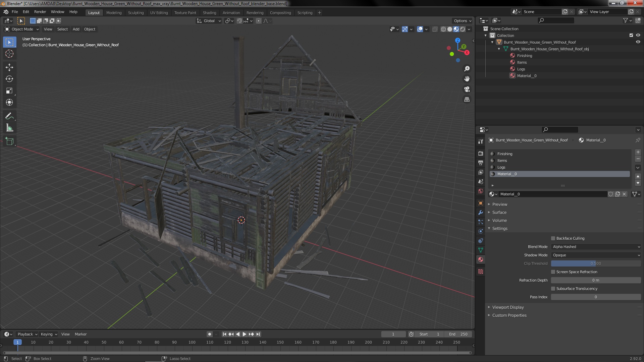Open the Modifier properties tab
Screen dimensions: 644x362
481,213
